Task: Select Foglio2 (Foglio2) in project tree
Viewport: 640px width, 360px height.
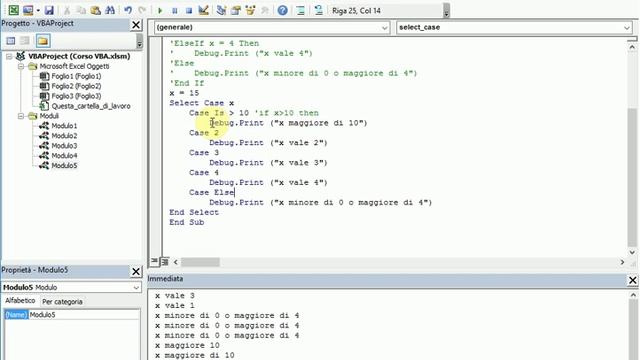Action: [76, 86]
